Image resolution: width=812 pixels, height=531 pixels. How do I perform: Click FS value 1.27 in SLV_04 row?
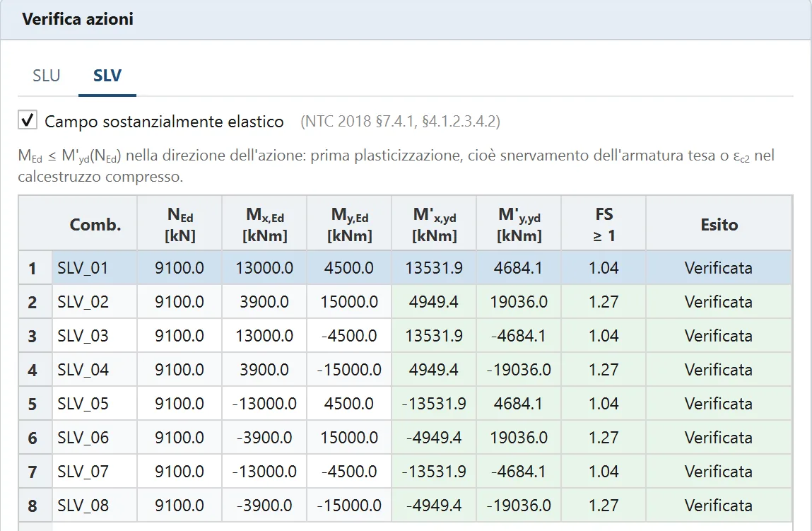[604, 369]
